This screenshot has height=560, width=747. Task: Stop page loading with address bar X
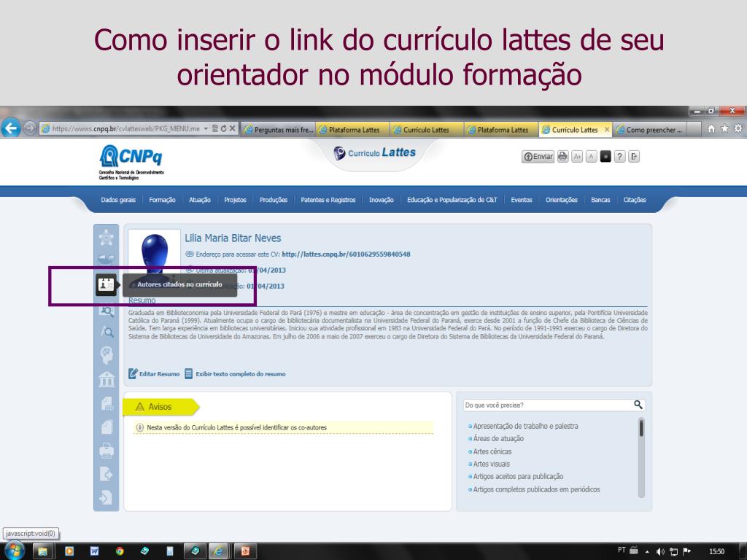232,128
